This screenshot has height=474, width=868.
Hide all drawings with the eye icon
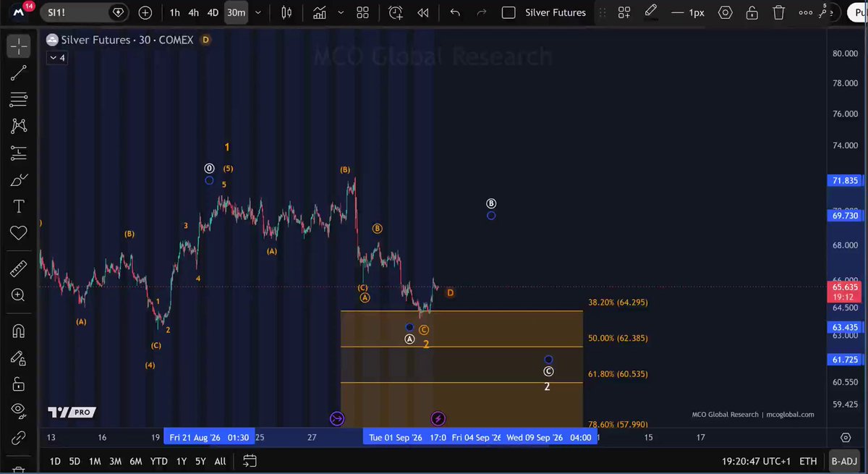click(19, 410)
